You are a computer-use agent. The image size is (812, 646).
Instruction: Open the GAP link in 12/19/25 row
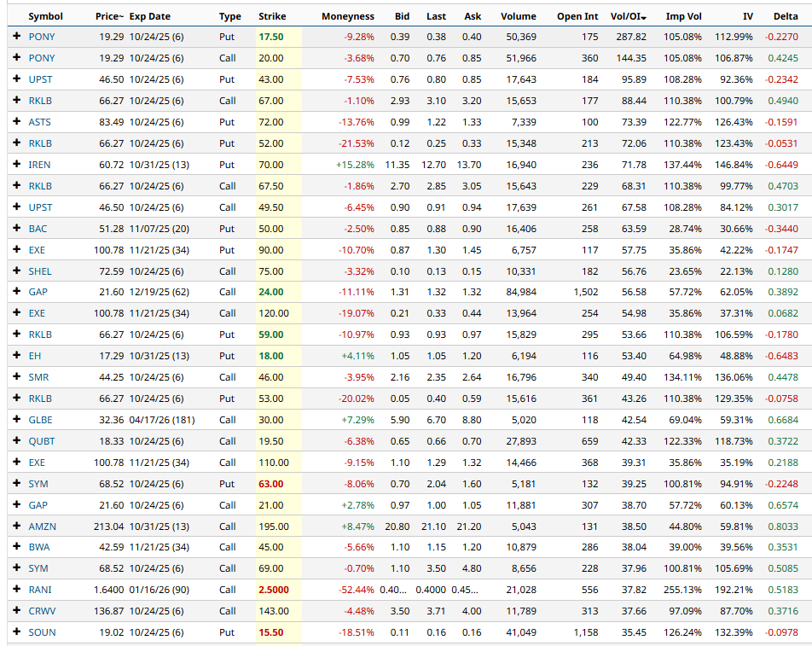click(38, 292)
